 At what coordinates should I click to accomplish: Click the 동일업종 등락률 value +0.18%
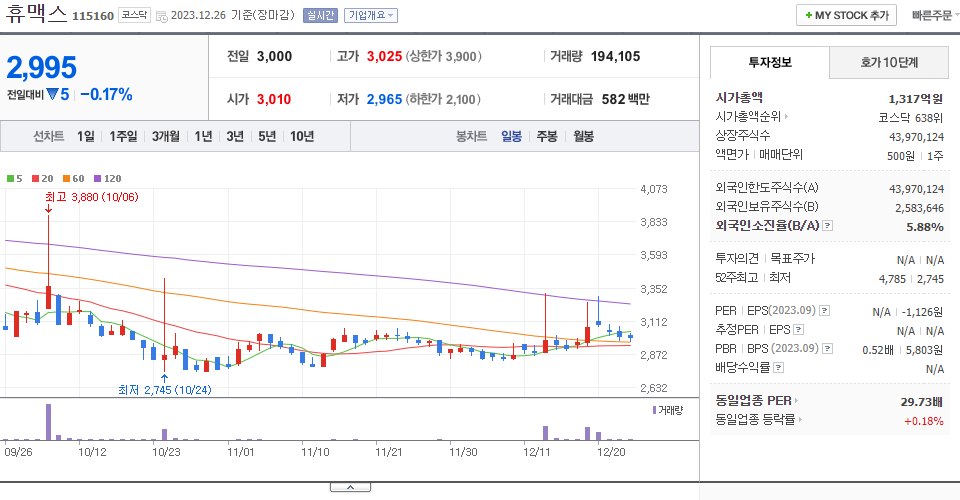924,421
